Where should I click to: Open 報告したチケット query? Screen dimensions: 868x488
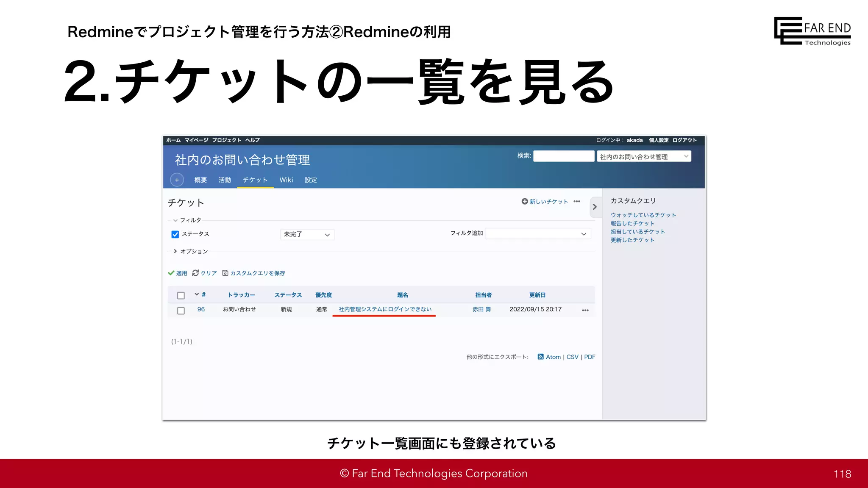tap(632, 223)
